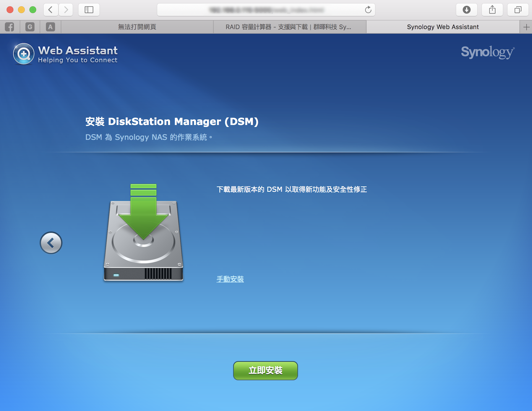Switch to the RAID 容量計算器 tab
532x411 pixels.
[288, 27]
